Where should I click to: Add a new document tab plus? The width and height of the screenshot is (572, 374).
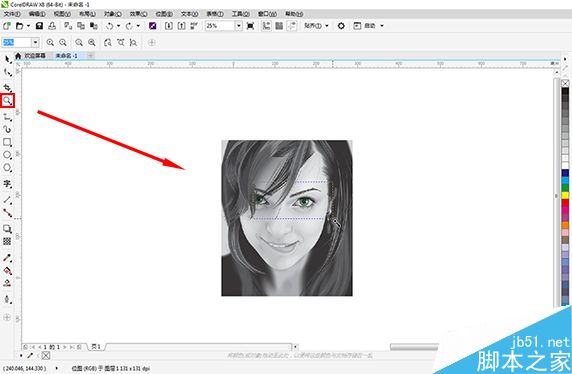point(90,56)
